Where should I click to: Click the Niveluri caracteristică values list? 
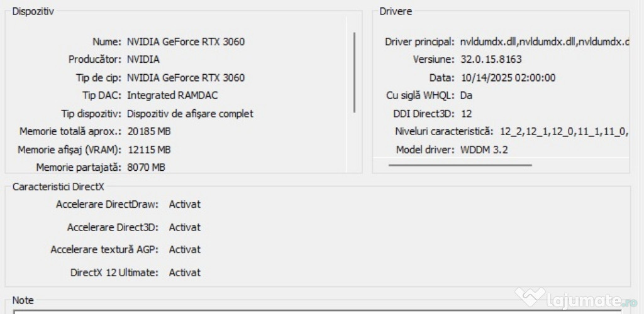click(x=563, y=132)
